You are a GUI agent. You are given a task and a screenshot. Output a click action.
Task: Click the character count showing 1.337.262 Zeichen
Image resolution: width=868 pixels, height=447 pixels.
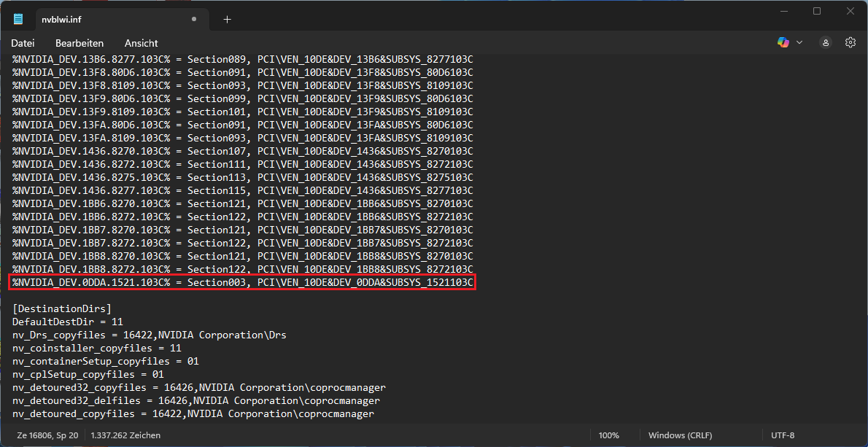click(125, 435)
